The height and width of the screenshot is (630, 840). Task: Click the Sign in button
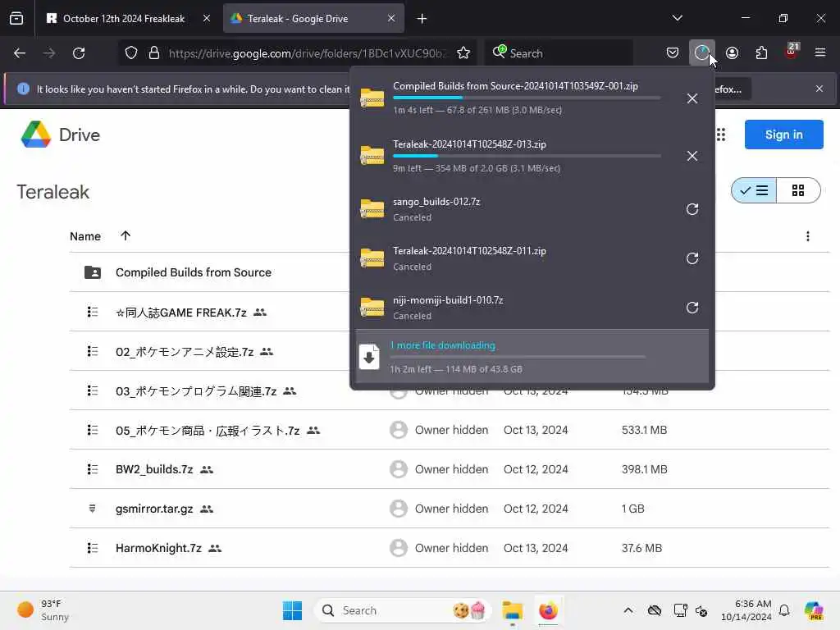tap(783, 135)
